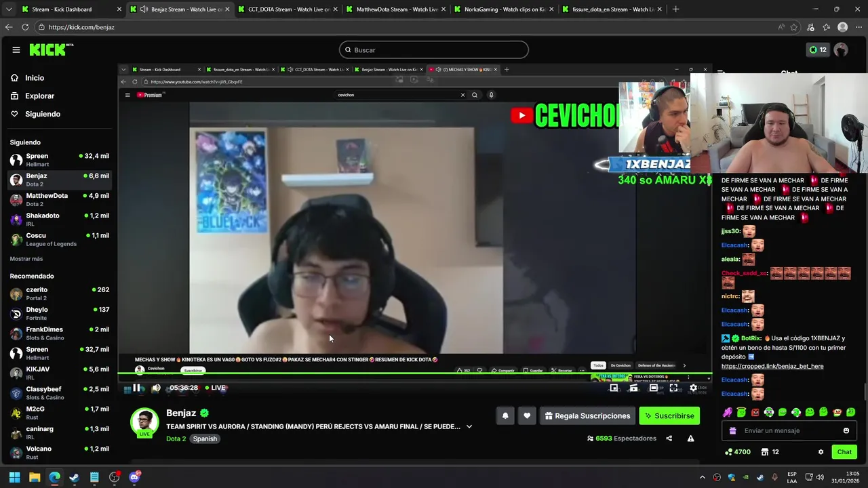The width and height of the screenshot is (868, 488).
Task: Open FrankDimes recommended channel
Action: point(60,333)
